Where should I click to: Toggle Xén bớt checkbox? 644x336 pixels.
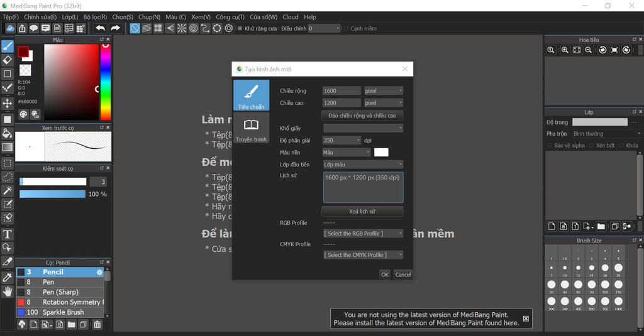pyautogui.click(x=592, y=145)
